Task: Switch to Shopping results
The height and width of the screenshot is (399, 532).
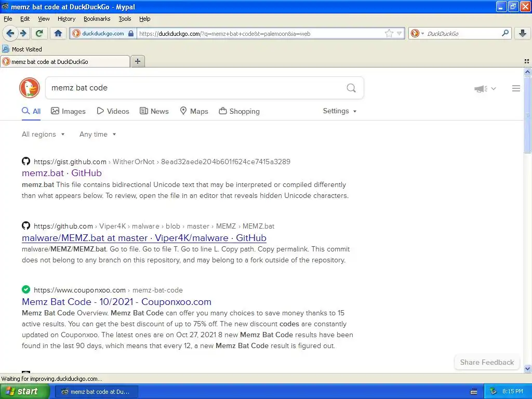Action: (x=239, y=111)
